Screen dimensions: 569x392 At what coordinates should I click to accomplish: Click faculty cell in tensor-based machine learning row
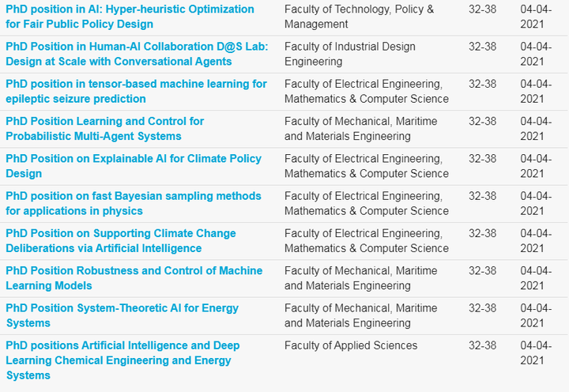click(366, 91)
